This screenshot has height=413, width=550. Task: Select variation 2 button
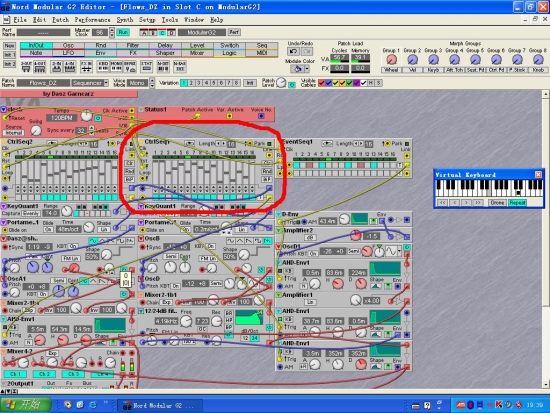coord(191,83)
